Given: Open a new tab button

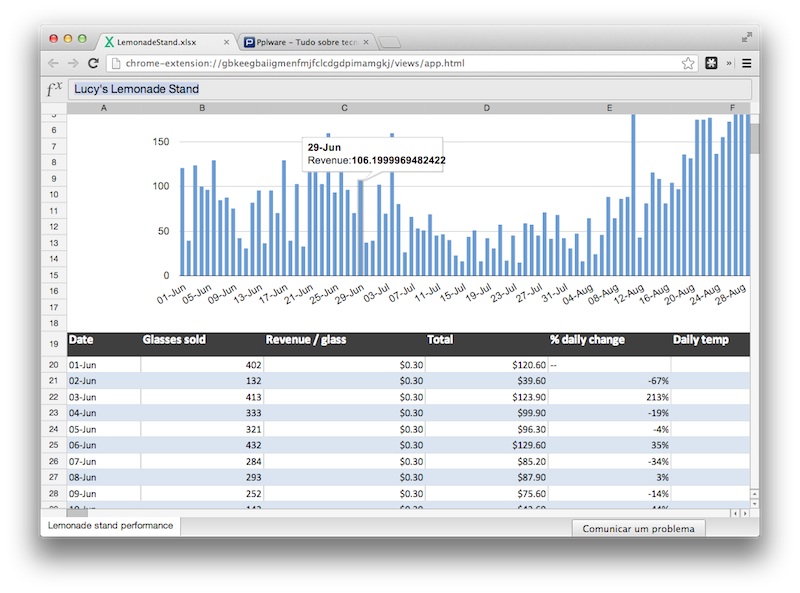Looking at the screenshot, I should tap(390, 42).
